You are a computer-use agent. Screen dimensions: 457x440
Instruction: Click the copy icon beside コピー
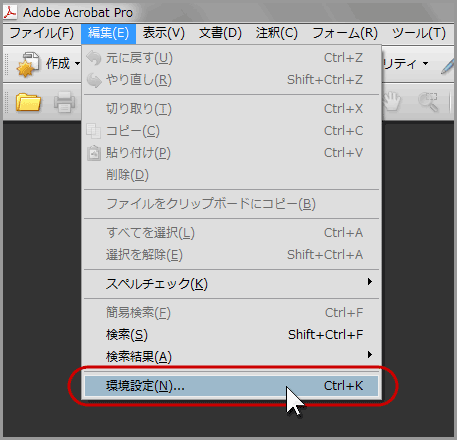tap(93, 131)
